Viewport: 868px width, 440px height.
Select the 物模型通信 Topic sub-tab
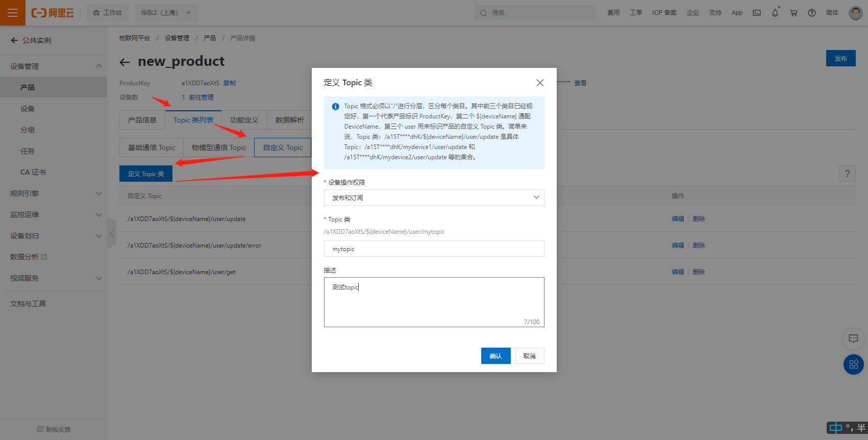tap(219, 148)
